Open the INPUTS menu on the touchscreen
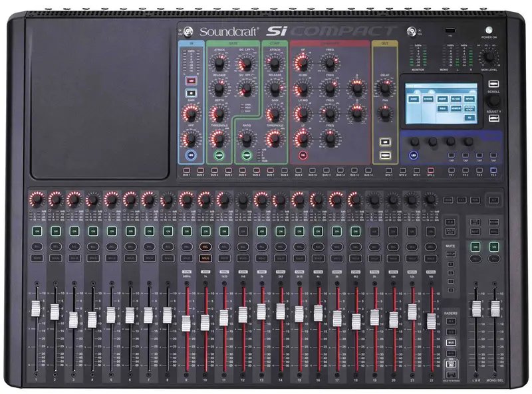532x394 pixels. (469, 98)
